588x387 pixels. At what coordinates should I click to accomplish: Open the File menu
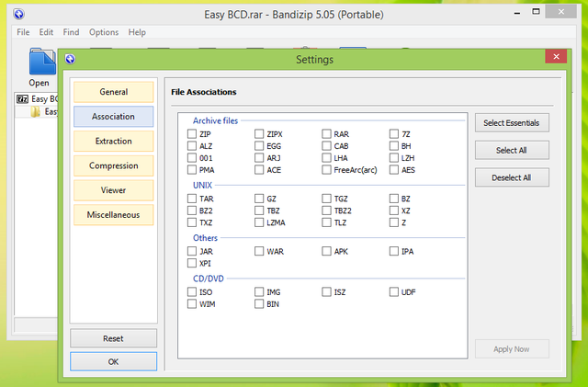pyautogui.click(x=23, y=32)
